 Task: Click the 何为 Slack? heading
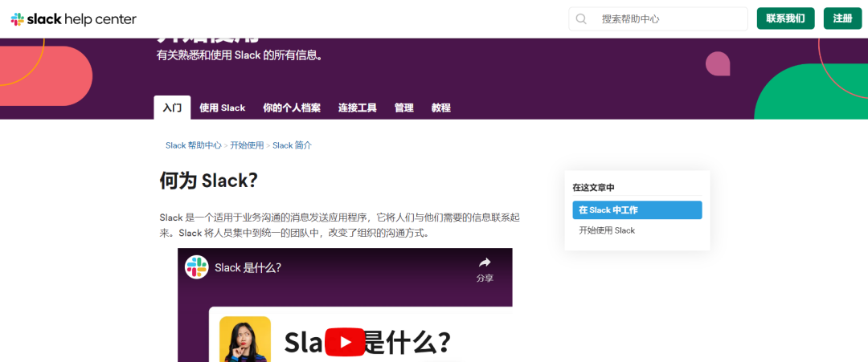[x=209, y=180]
